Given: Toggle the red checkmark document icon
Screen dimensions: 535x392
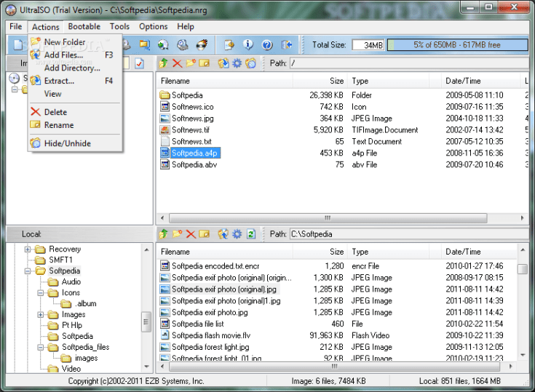Looking at the screenshot, I should (x=139, y=63).
